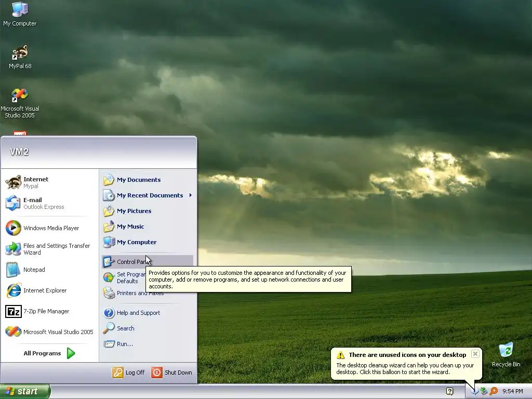532x399 pixels.
Task: Open the Recycle Bin on desktop
Action: click(x=506, y=355)
